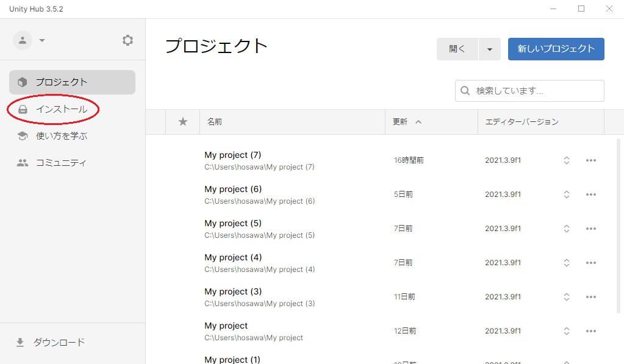Click the magnifier icon in the search box
Image resolution: width=624 pixels, height=364 pixels.
point(465,91)
